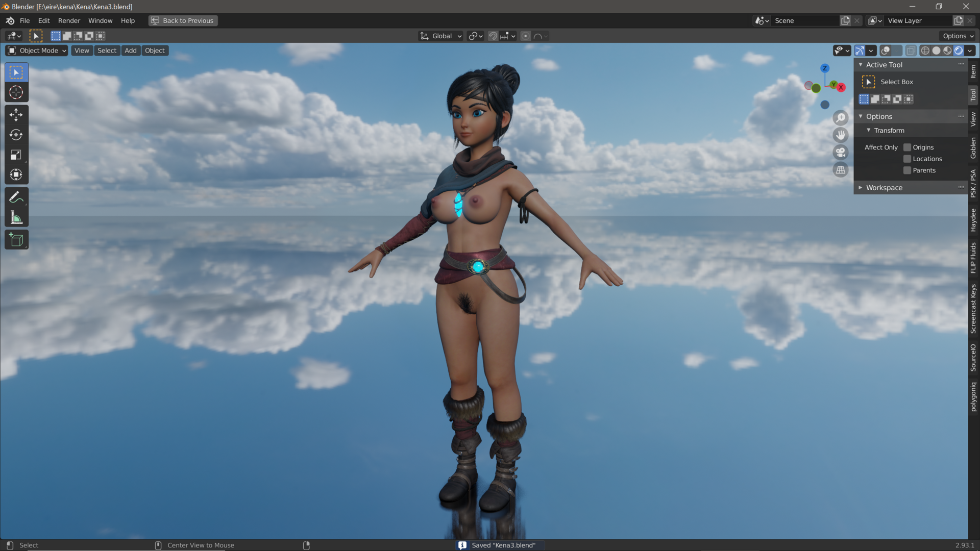Open the Global transform orientation dropdown
This screenshot has width=980, height=551.
coord(441,36)
